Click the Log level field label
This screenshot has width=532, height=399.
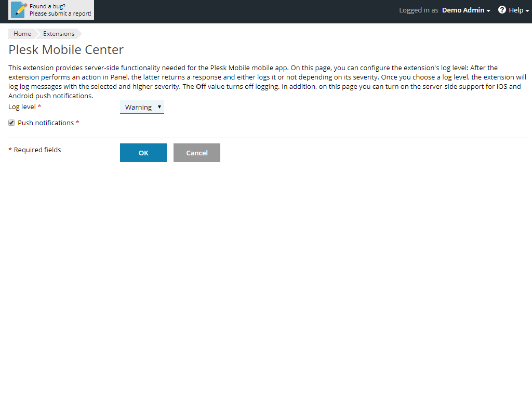[x=22, y=107]
